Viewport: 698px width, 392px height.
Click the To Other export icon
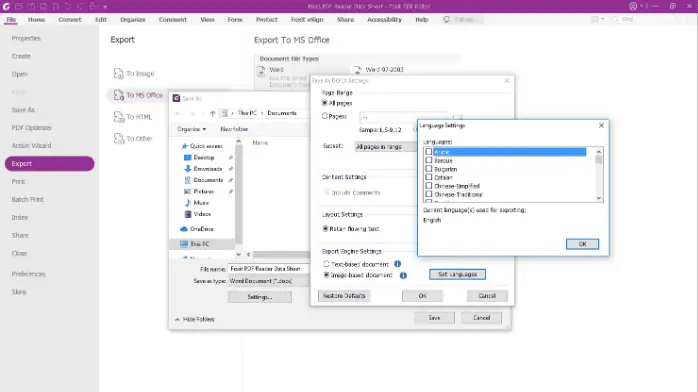(x=118, y=138)
